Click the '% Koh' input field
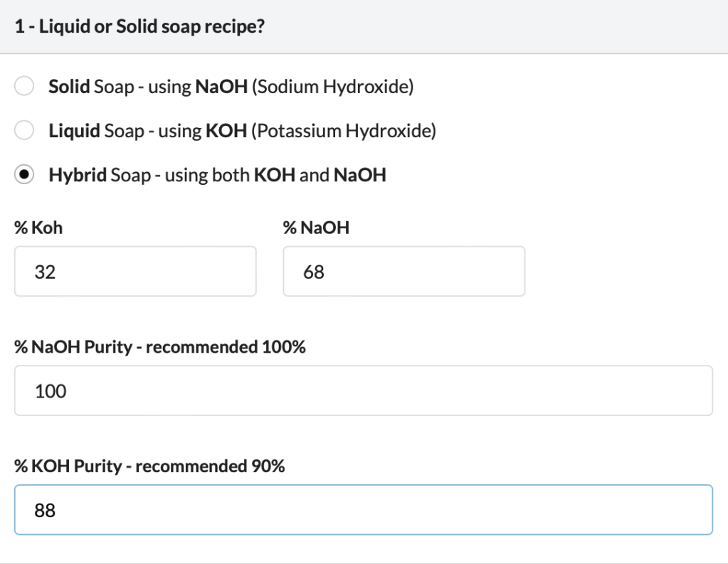This screenshot has height=564, width=728. point(135,271)
